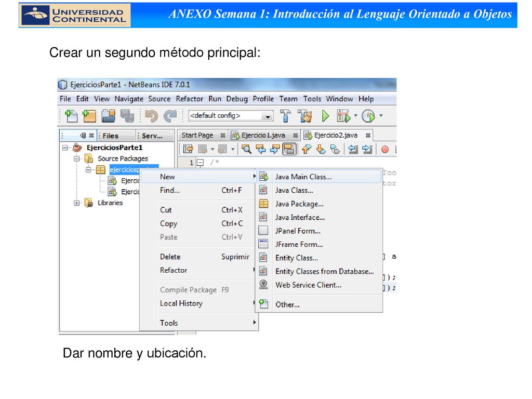The width and height of the screenshot is (532, 399).
Task: Close the Start Page tab
Action: pos(222,136)
